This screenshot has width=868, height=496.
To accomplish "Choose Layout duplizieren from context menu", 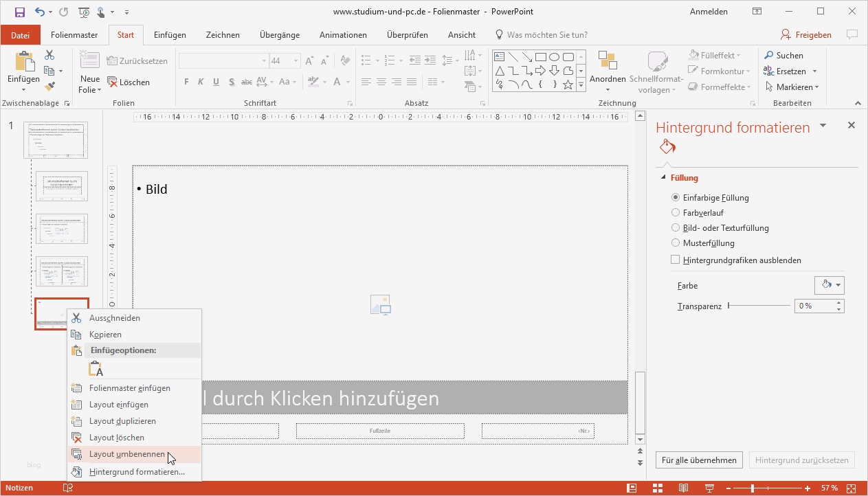I will (122, 420).
